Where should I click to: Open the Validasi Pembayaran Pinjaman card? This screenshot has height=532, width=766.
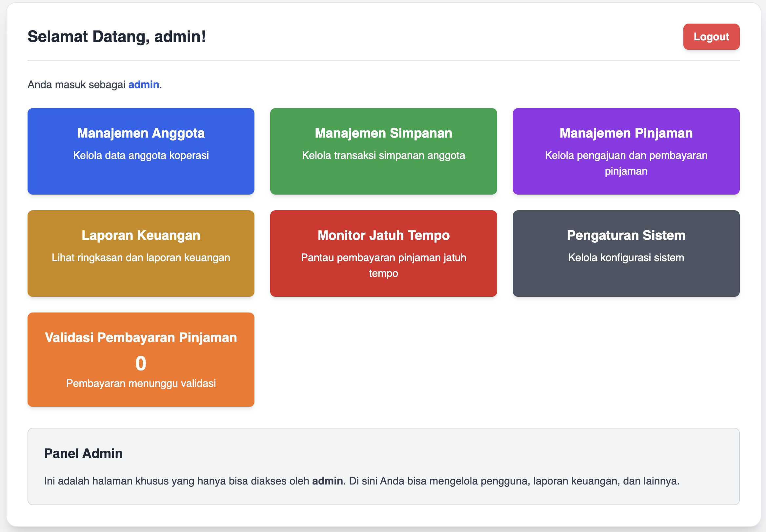click(141, 359)
